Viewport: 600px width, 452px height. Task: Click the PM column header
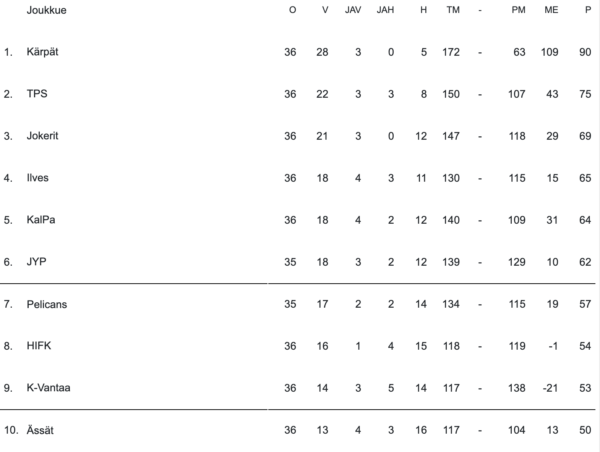[x=518, y=10]
